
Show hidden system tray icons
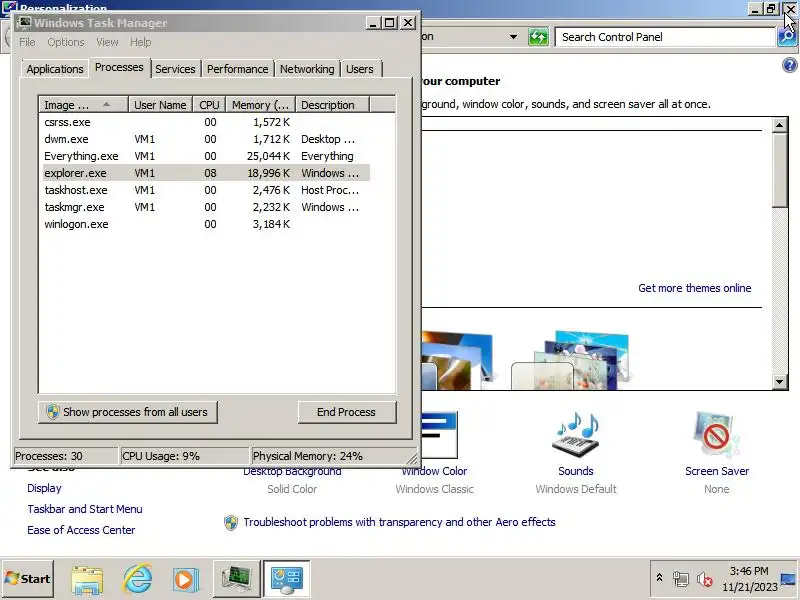pos(659,578)
